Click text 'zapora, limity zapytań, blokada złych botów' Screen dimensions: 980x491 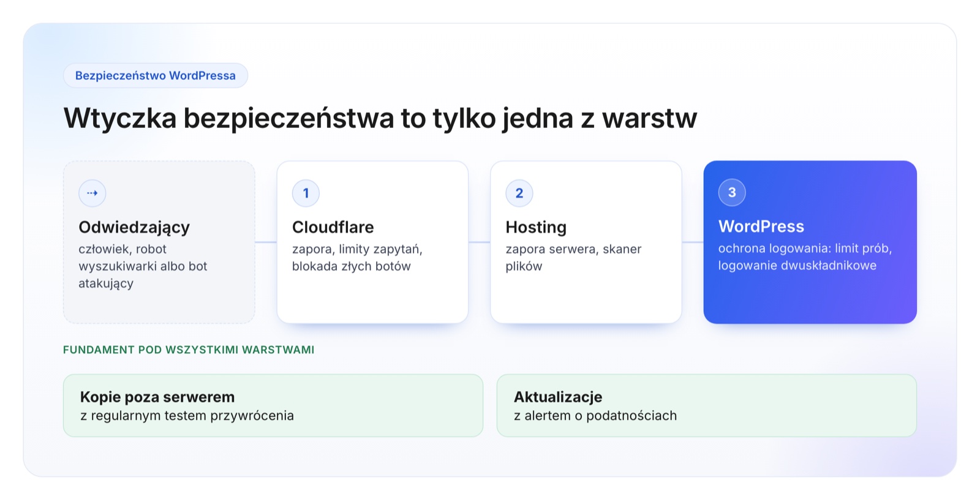357,258
